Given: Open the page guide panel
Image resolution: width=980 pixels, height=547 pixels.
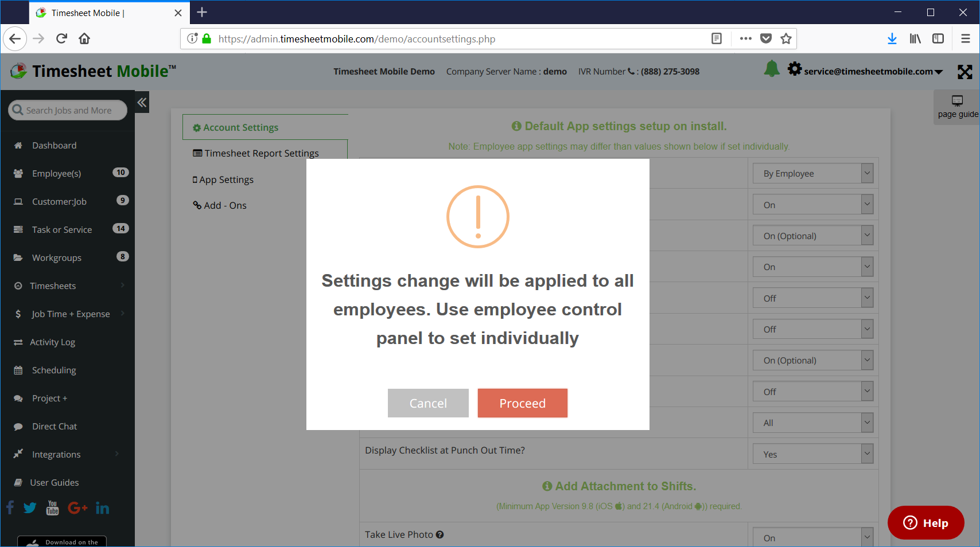Looking at the screenshot, I should 957,107.
